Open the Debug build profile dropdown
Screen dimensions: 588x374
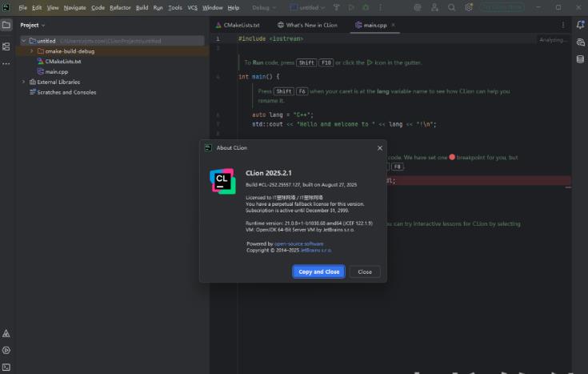(x=263, y=7)
